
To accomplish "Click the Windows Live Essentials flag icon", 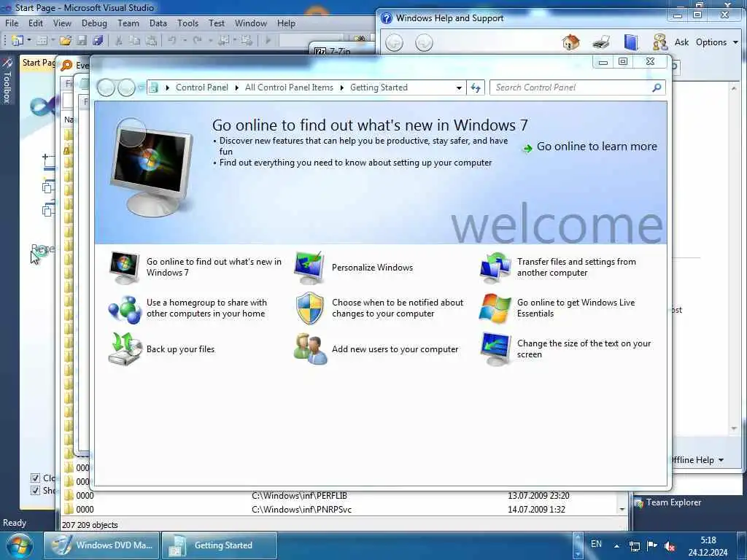I will click(495, 308).
